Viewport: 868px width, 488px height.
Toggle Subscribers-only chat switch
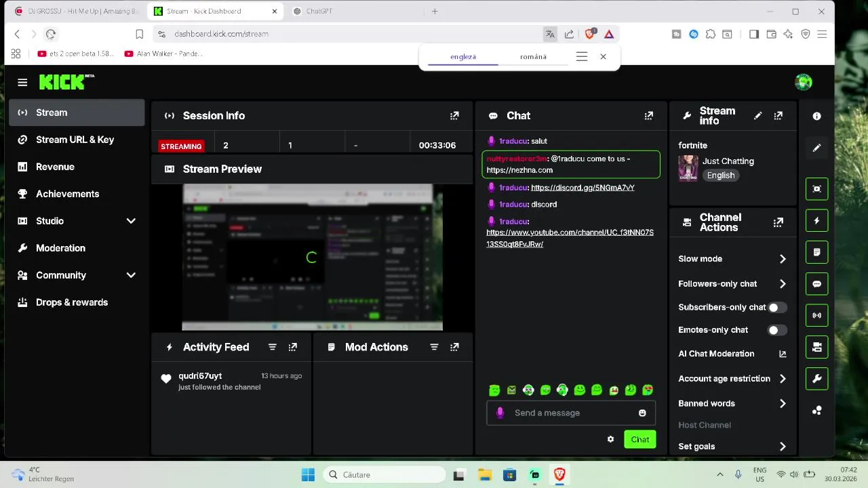tap(777, 307)
